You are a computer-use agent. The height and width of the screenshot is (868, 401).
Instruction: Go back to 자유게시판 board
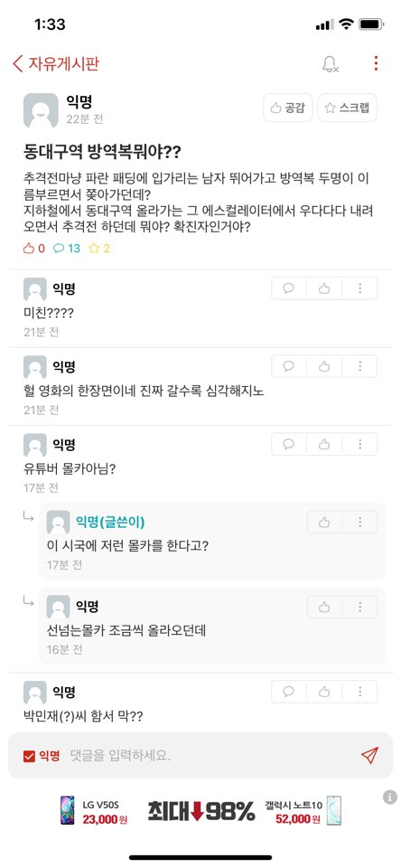pyautogui.click(x=56, y=63)
